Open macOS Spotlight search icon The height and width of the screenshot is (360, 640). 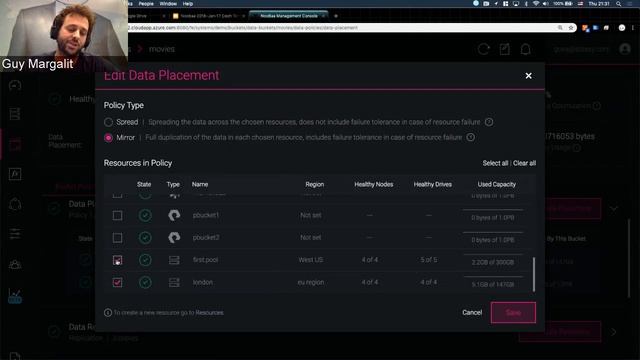(x=619, y=4)
